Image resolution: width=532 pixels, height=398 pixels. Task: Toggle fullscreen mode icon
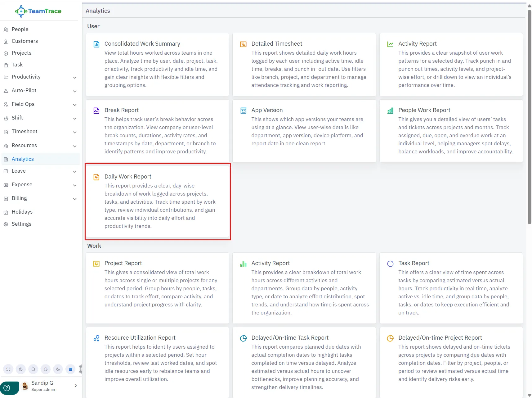(8, 369)
